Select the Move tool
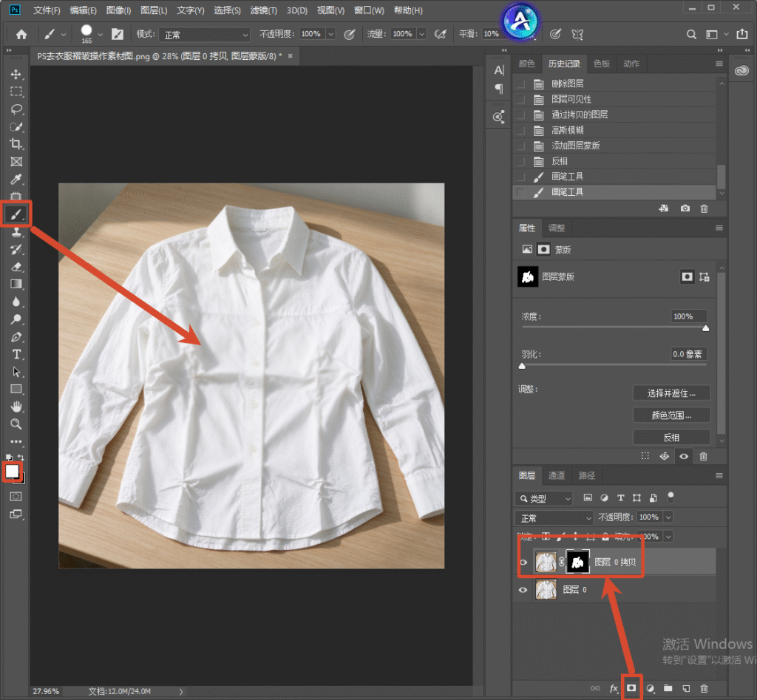 pos(16,75)
